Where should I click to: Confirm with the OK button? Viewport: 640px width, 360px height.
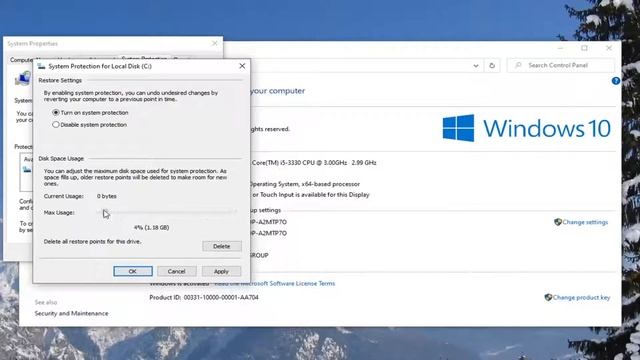[x=133, y=271]
